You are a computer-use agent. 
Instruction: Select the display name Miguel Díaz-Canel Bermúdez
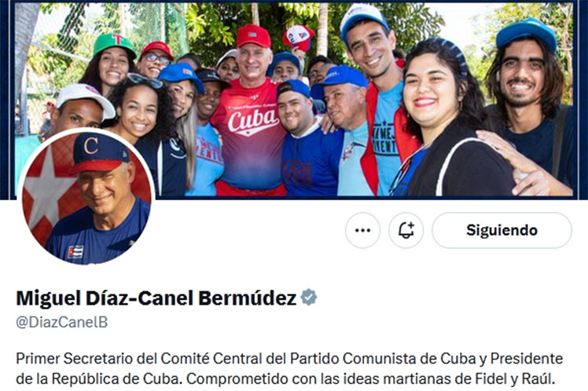[x=156, y=298]
